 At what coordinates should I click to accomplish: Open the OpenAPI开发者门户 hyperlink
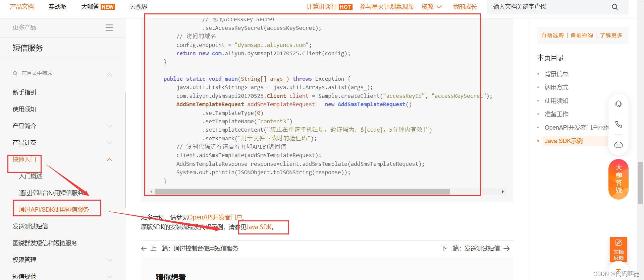point(215,217)
